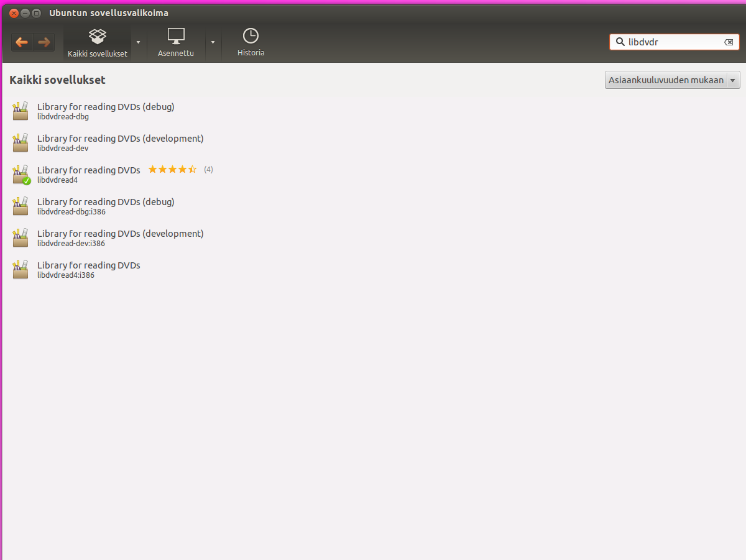Click the magnifier icon in search box
The width and height of the screenshot is (746, 560).
pyautogui.click(x=620, y=42)
